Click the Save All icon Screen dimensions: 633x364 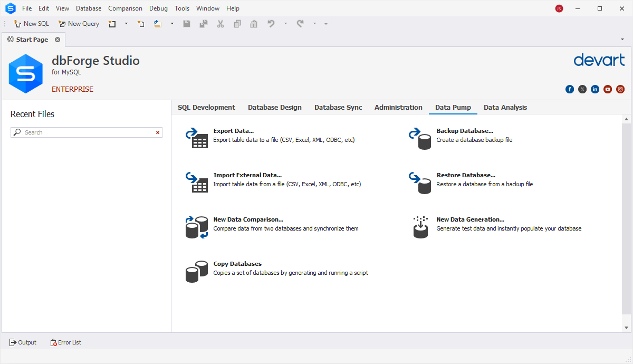coord(204,24)
